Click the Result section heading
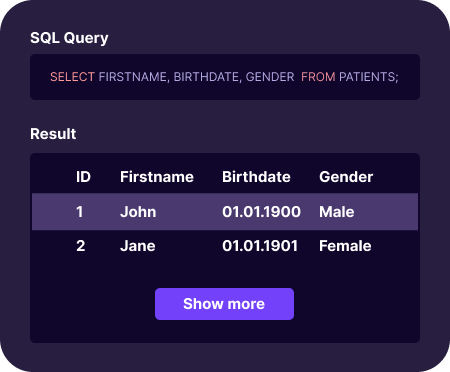 pyautogui.click(x=53, y=134)
